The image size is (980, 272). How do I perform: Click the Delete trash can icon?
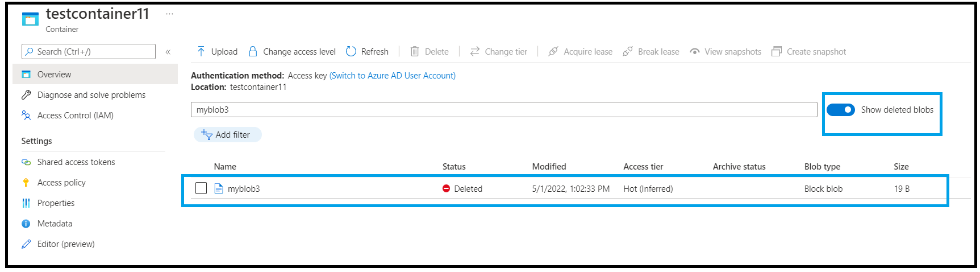pyautogui.click(x=415, y=51)
